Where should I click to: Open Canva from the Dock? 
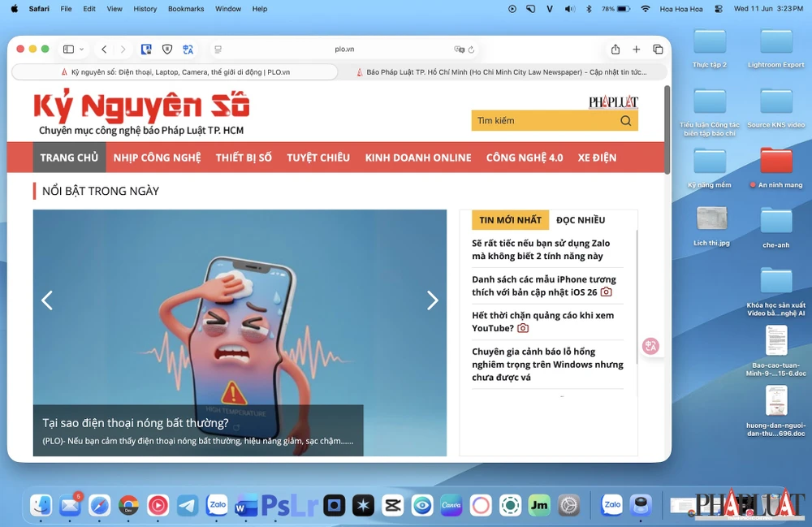[451, 505]
